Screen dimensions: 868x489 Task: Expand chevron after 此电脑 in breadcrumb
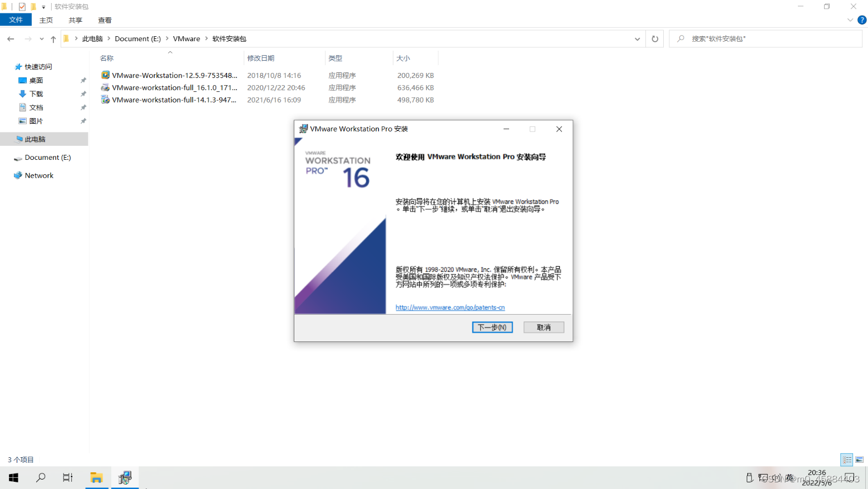point(109,38)
